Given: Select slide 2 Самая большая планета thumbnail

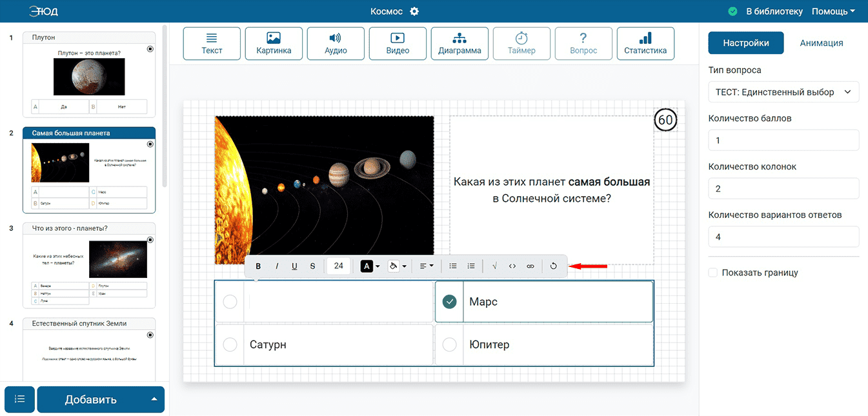Looking at the screenshot, I should coord(89,170).
